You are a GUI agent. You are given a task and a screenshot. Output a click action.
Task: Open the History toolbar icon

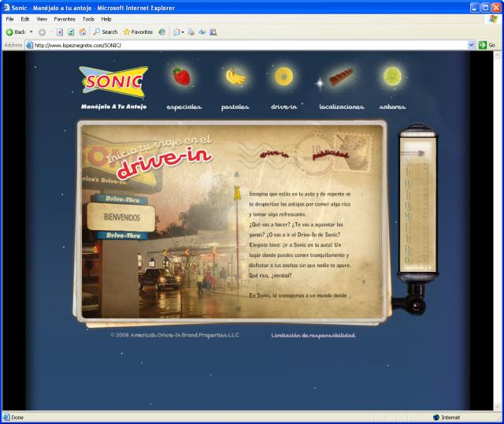[161, 32]
